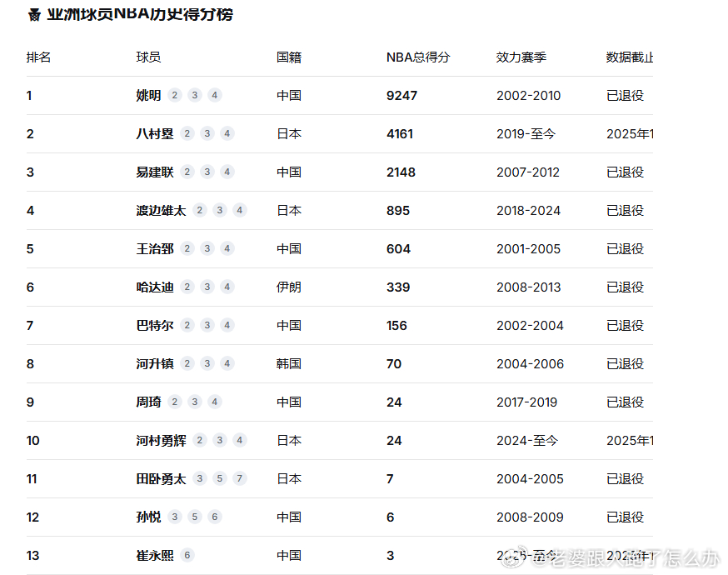Click the nationality 伊朗
The height and width of the screenshot is (575, 728).
289,287
